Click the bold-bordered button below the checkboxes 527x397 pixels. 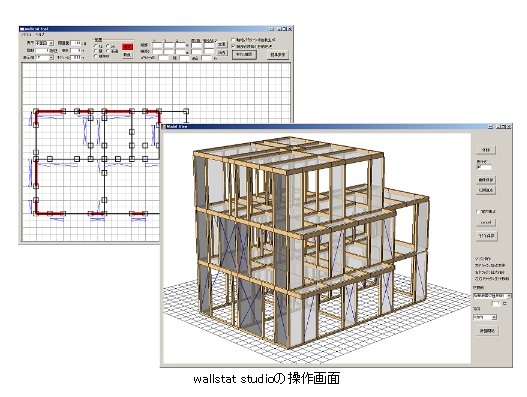point(244,54)
